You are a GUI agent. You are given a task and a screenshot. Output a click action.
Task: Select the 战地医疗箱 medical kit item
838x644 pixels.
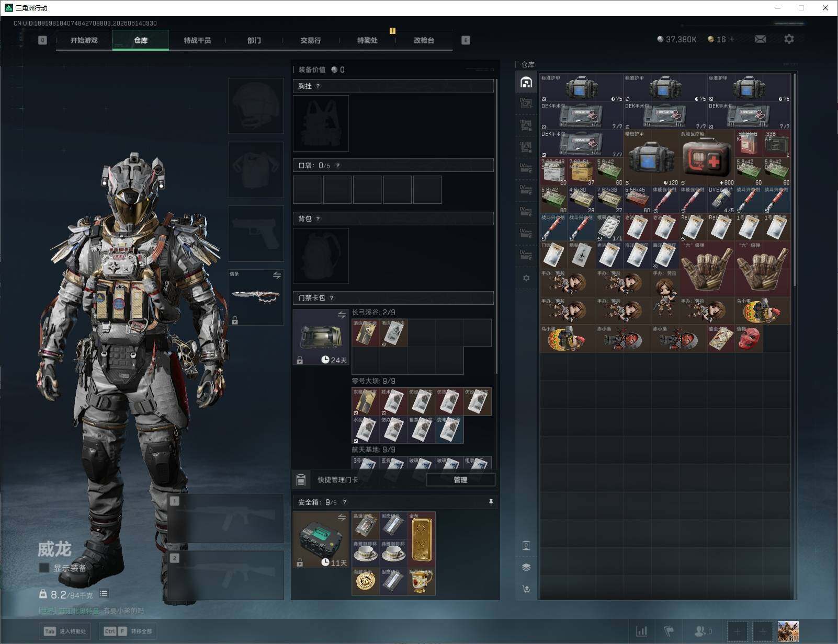pyautogui.click(x=707, y=158)
